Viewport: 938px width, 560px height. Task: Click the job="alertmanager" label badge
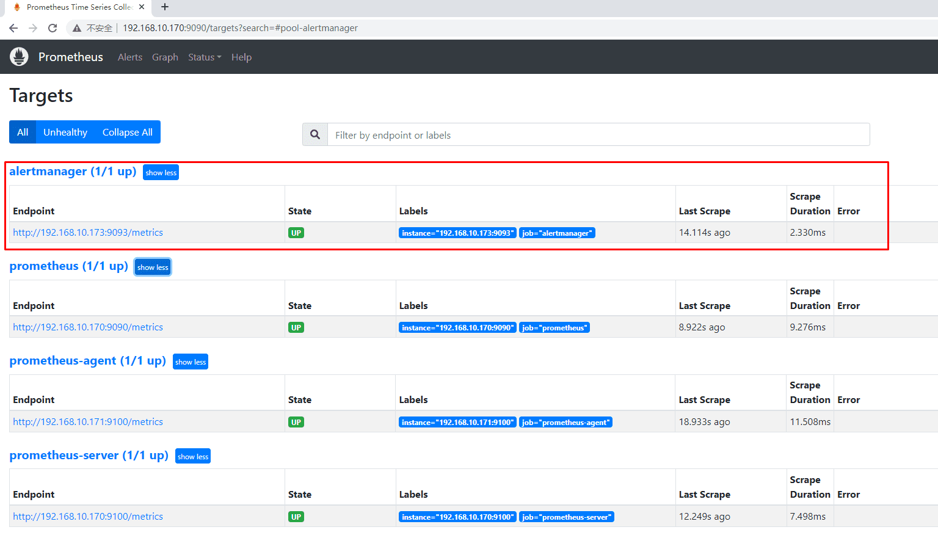(x=557, y=233)
